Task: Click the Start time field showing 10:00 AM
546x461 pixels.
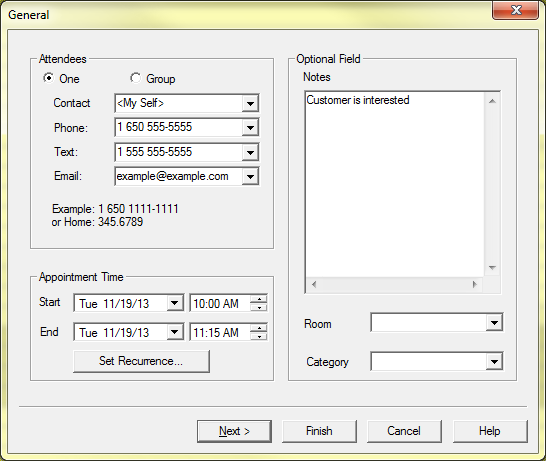Action: (x=220, y=303)
